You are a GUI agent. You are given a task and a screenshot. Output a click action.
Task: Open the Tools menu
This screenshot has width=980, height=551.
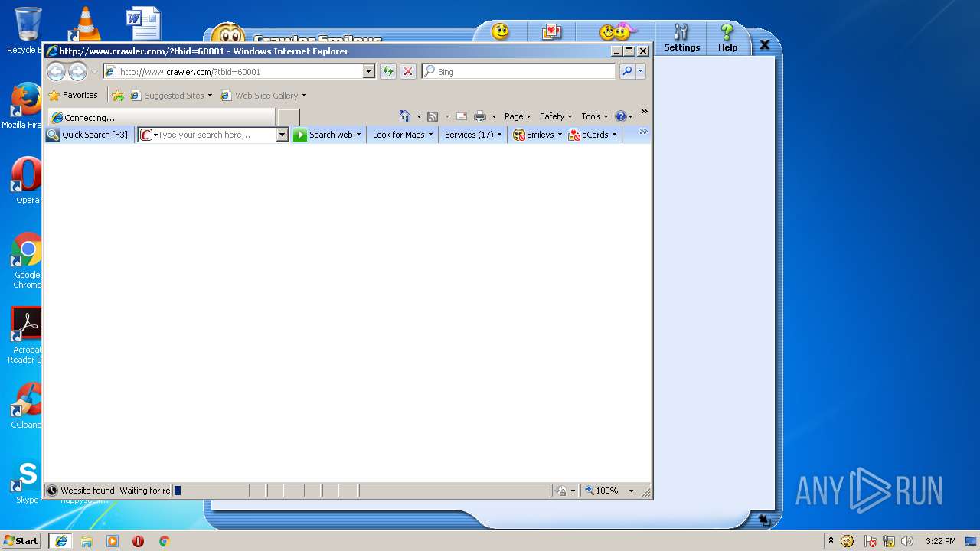coord(594,116)
